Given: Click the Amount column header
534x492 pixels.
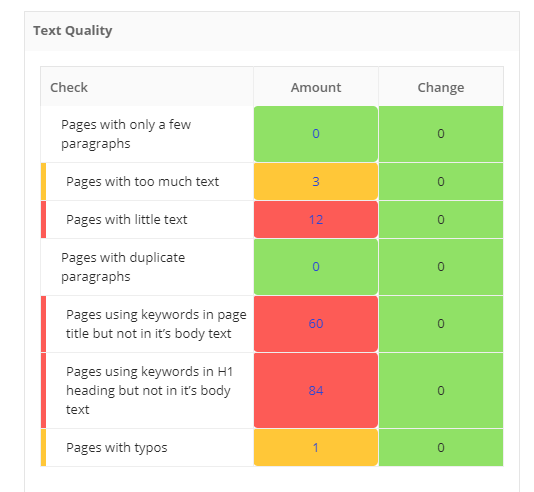Looking at the screenshot, I should pos(316,88).
